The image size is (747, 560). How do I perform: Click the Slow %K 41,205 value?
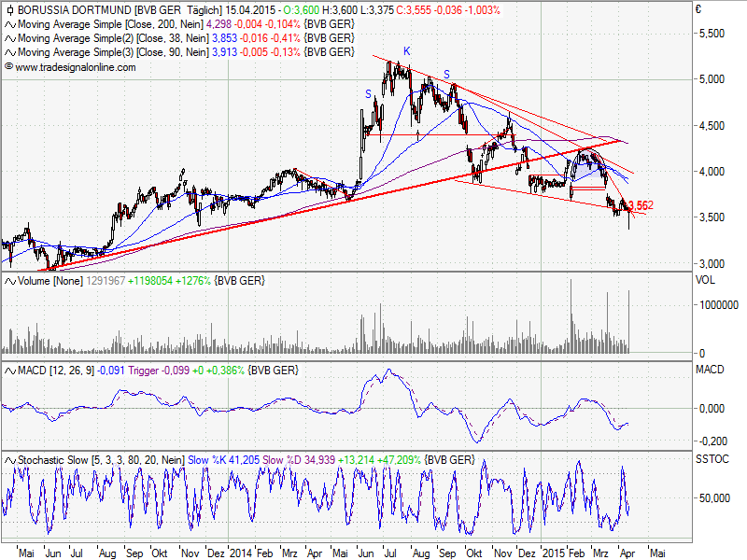(x=223, y=460)
